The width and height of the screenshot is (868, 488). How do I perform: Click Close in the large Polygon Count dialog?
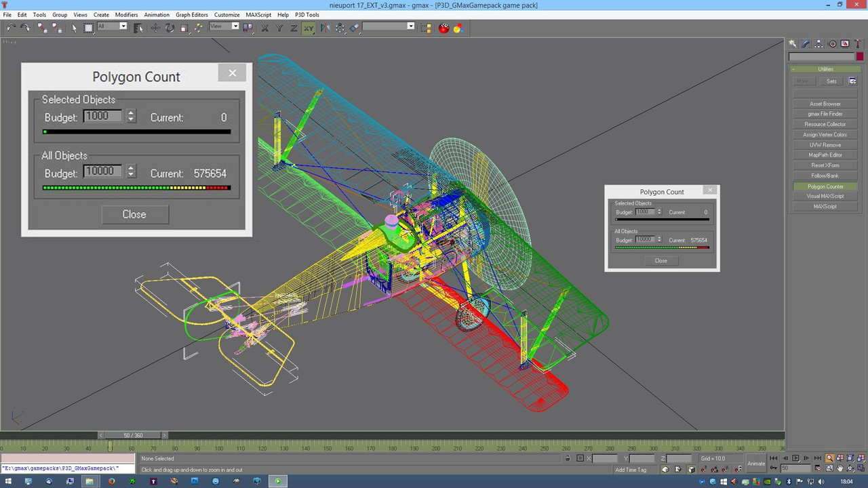pos(134,214)
